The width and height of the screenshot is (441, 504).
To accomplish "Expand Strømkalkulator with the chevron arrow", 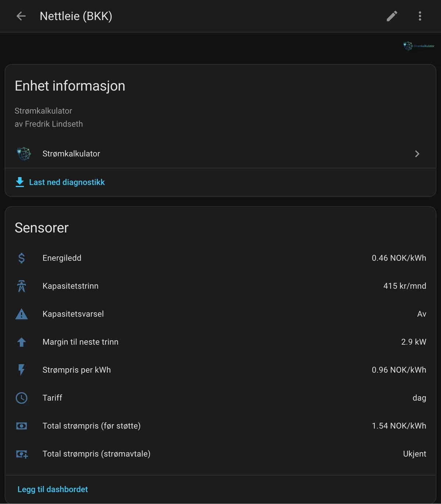I will 417,154.
